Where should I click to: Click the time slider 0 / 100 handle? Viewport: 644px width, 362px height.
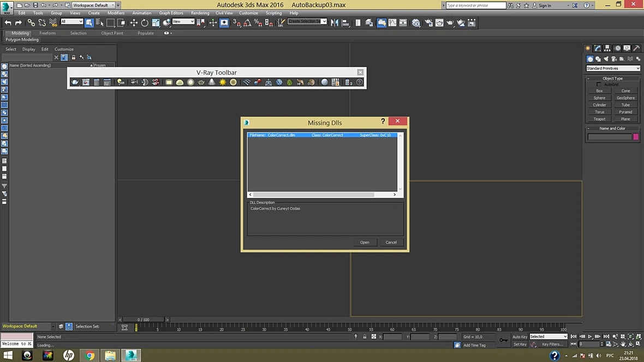(x=144, y=319)
